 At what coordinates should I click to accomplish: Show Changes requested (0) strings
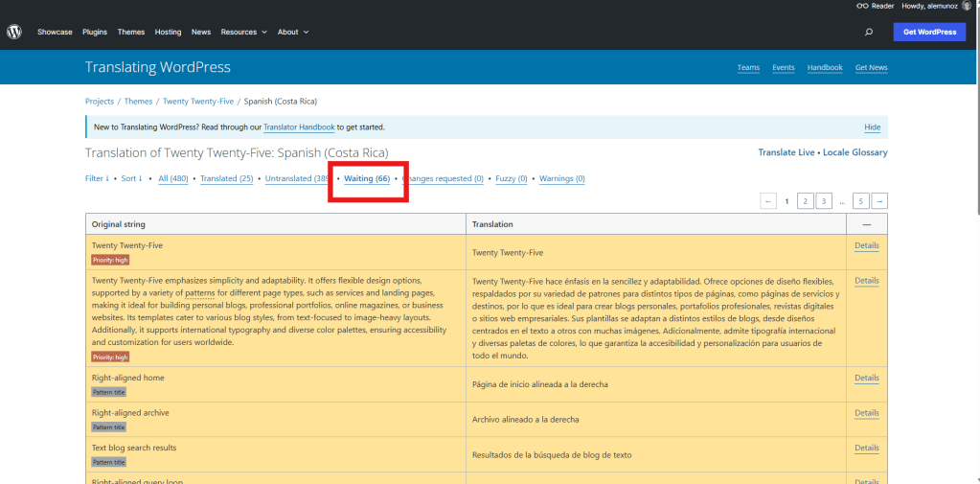[444, 178]
